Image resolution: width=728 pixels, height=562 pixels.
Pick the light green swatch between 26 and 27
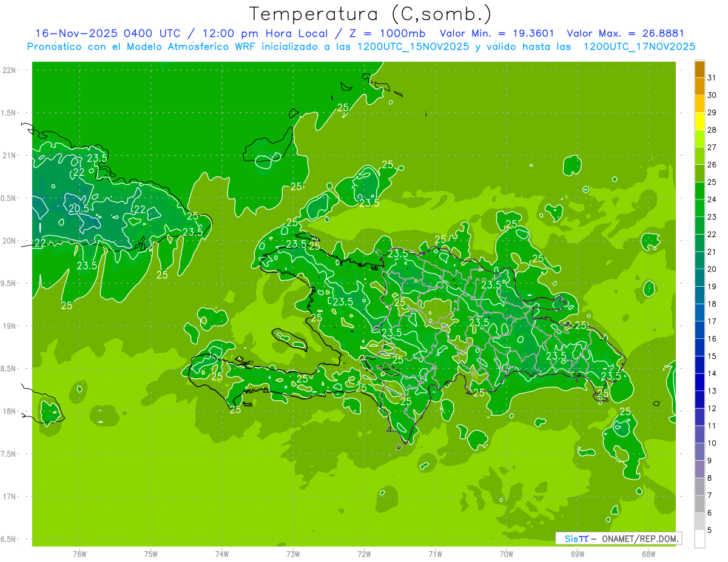pos(699,156)
